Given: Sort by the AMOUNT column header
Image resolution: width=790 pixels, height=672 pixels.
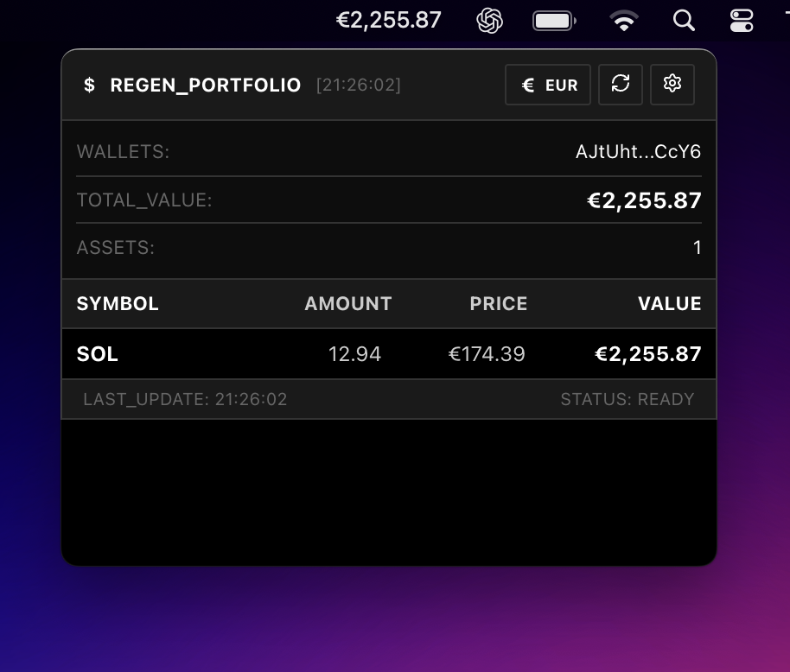Looking at the screenshot, I should 347,304.
